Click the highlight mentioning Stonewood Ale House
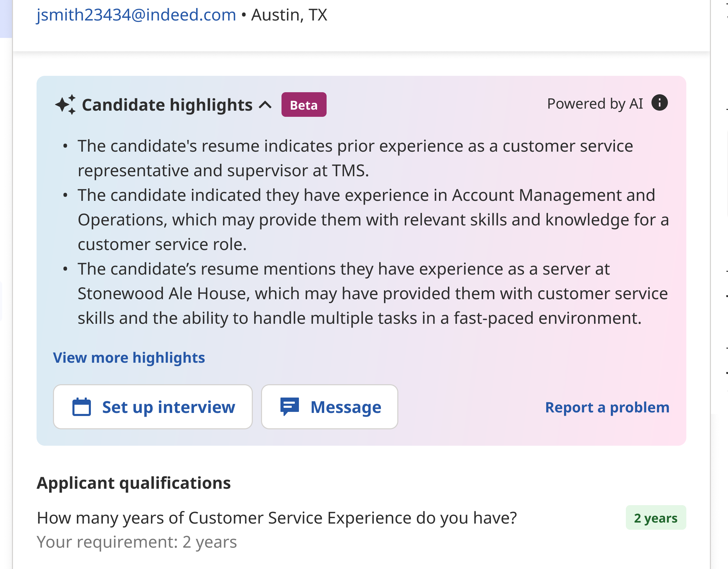 [372, 293]
